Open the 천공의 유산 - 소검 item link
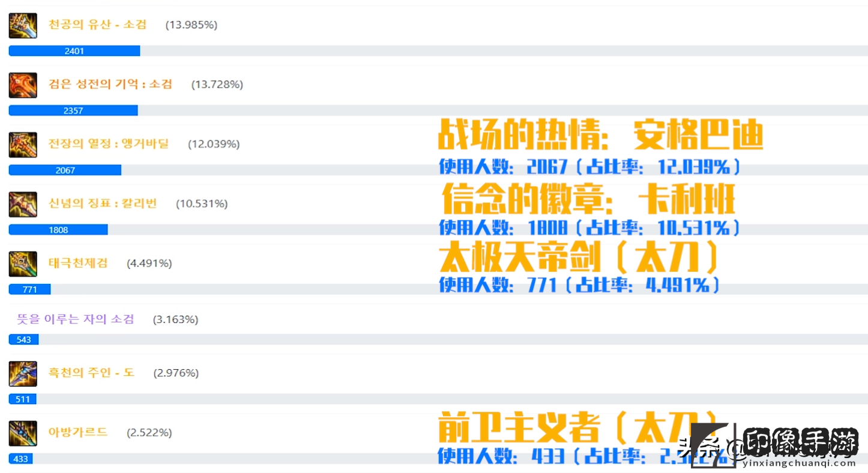The width and height of the screenshot is (868, 473). [97, 25]
